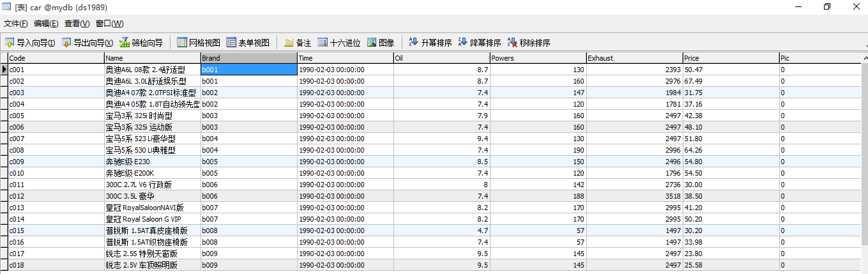Select Powers cell 188
Image resolution: width=868 pixels, height=274 pixels.
pyautogui.click(x=538, y=196)
